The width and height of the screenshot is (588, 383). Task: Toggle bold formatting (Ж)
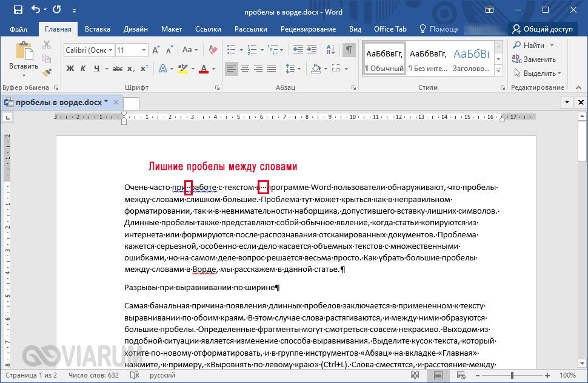[70, 69]
